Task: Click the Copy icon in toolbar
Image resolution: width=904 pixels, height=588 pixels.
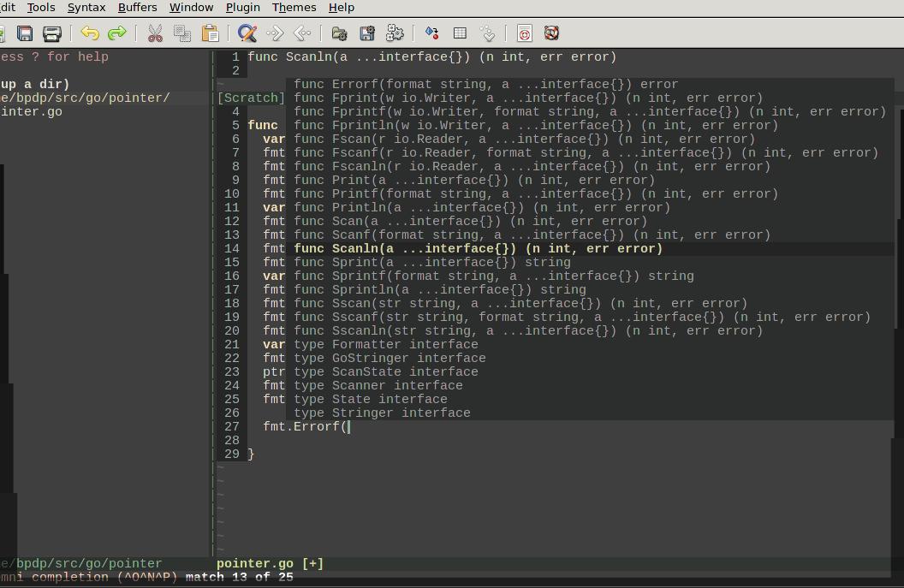Action: (x=182, y=33)
